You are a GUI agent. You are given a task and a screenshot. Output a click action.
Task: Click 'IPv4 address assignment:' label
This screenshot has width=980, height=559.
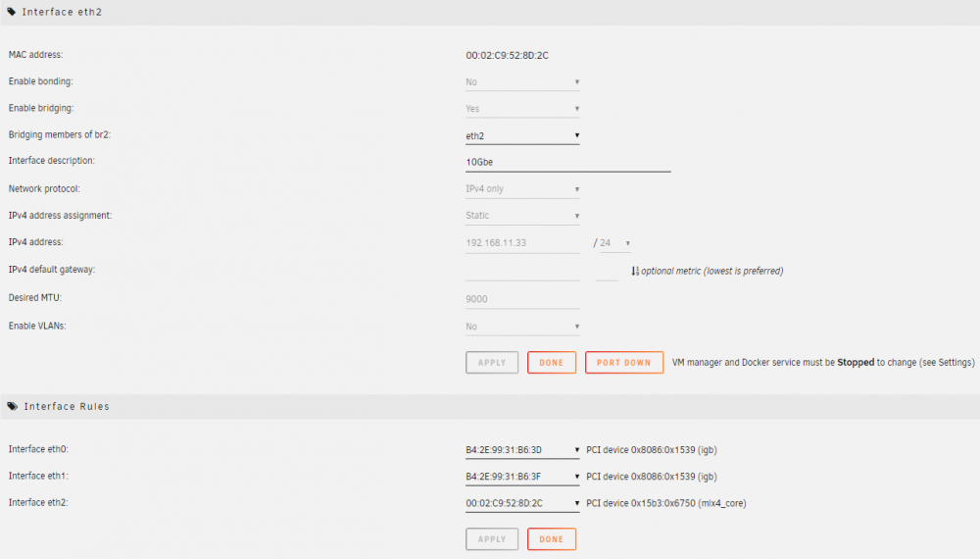click(60, 216)
